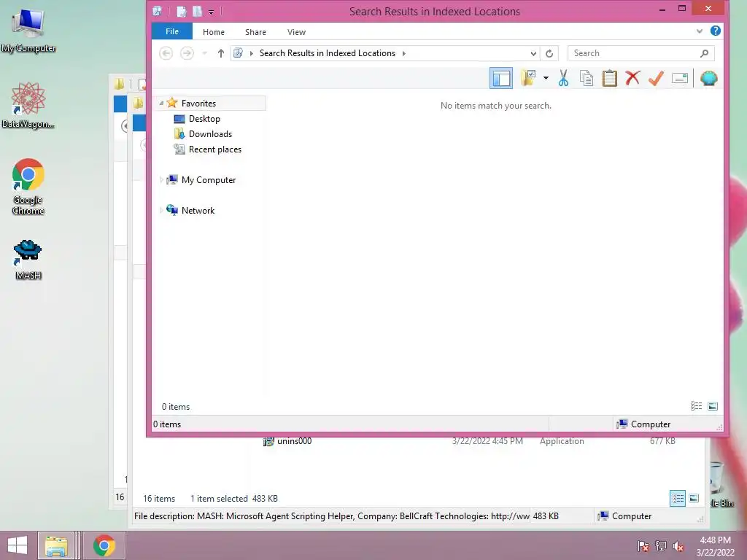This screenshot has height=560, width=747.
Task: Click the Copy icon in toolbar
Action: point(587,78)
